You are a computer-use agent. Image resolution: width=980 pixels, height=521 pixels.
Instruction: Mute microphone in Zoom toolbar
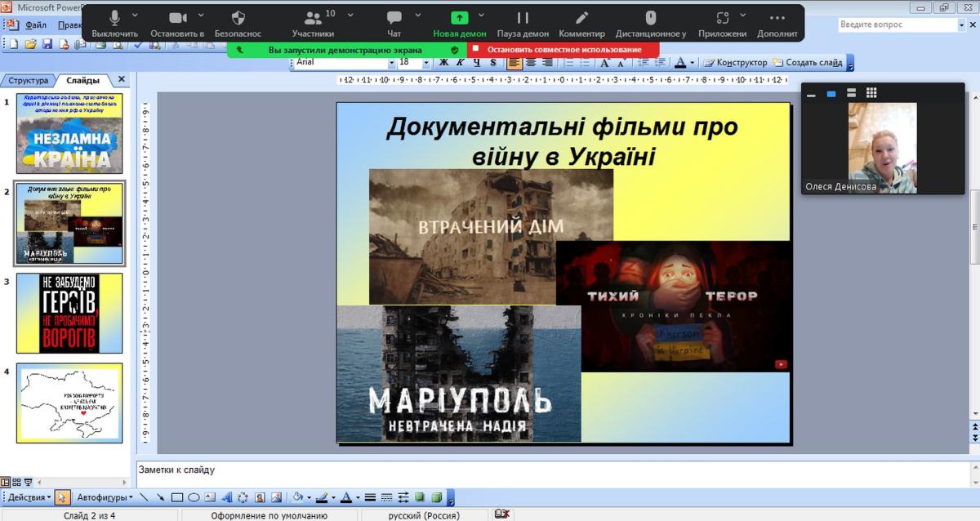(114, 22)
